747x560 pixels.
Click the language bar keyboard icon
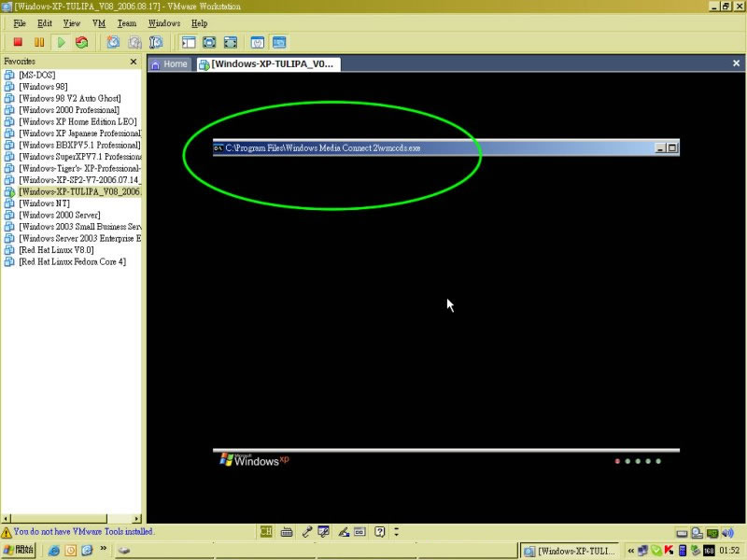(x=287, y=532)
